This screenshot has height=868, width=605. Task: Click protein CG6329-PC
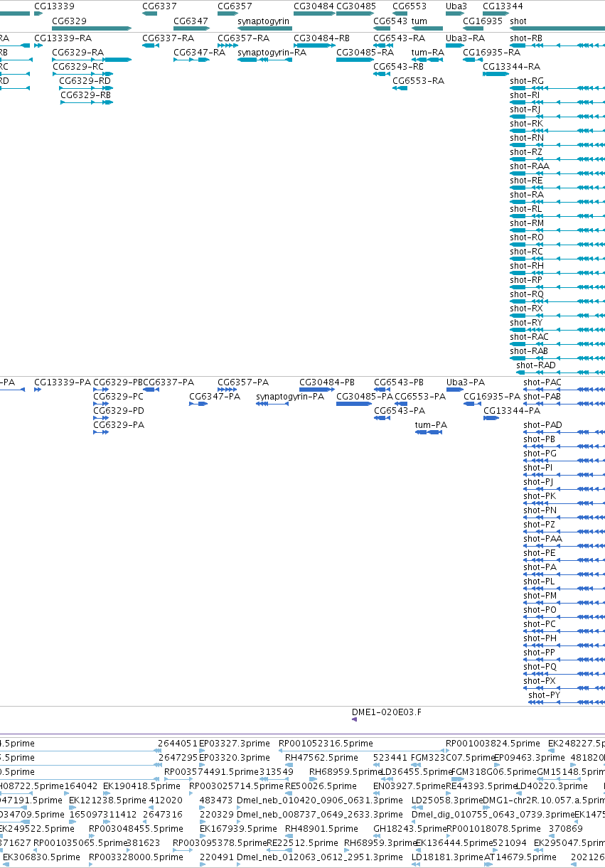pos(119,397)
